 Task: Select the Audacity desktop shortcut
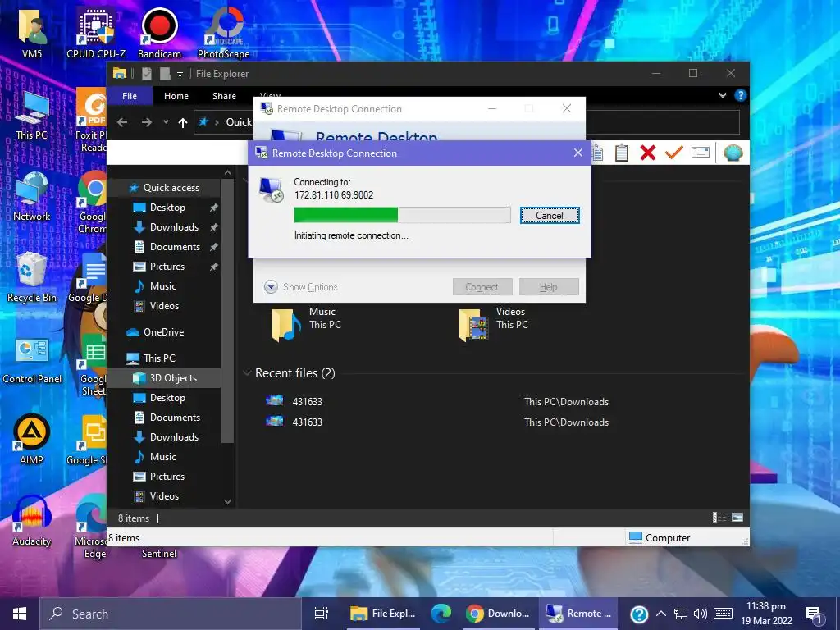(32, 521)
